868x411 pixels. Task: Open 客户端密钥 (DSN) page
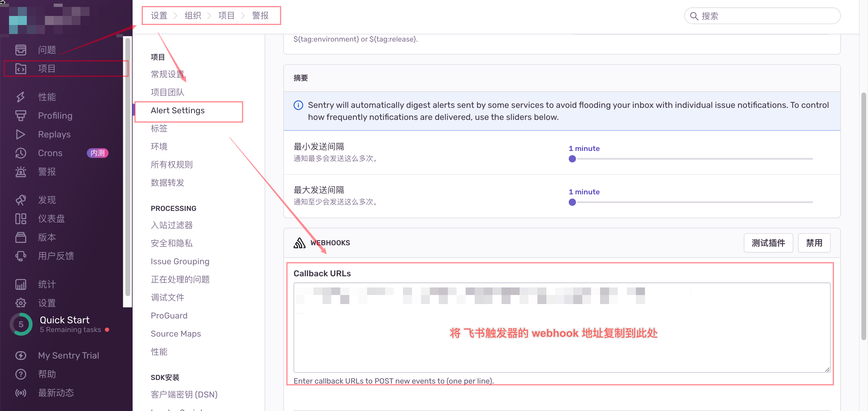184,394
